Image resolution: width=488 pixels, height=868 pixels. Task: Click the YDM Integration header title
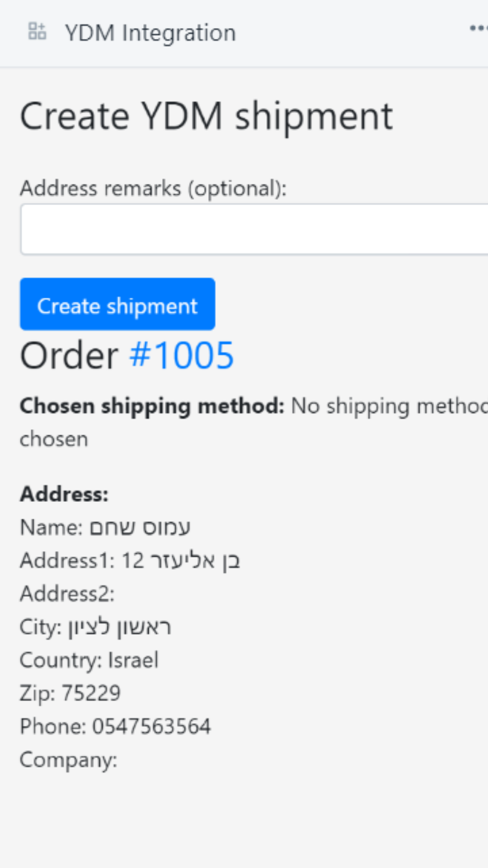pyautogui.click(x=150, y=31)
